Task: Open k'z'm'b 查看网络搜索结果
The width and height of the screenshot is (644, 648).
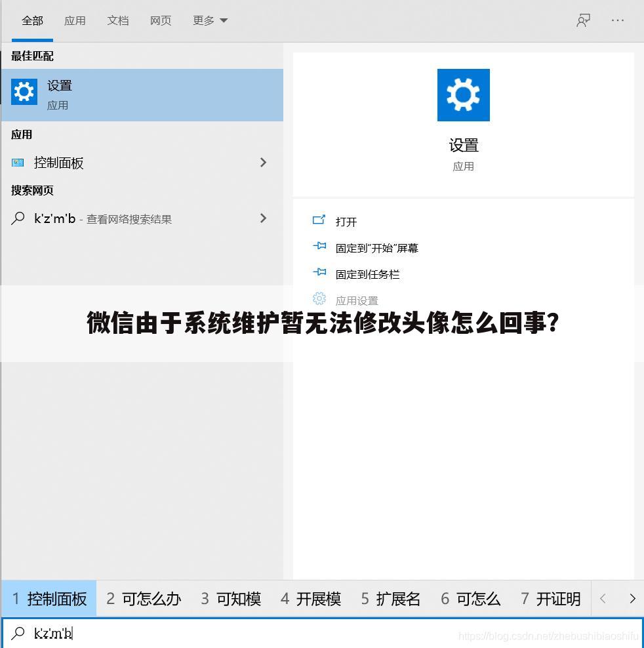Action: pos(142,218)
